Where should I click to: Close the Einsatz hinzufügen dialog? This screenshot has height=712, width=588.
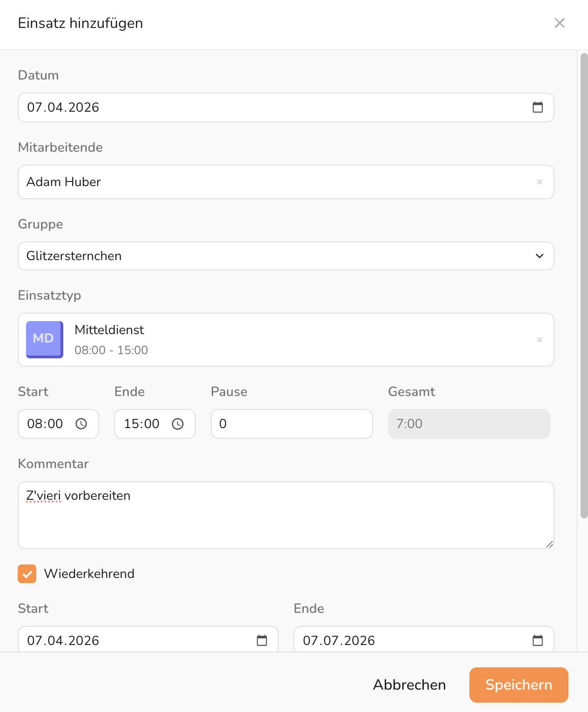(x=559, y=23)
